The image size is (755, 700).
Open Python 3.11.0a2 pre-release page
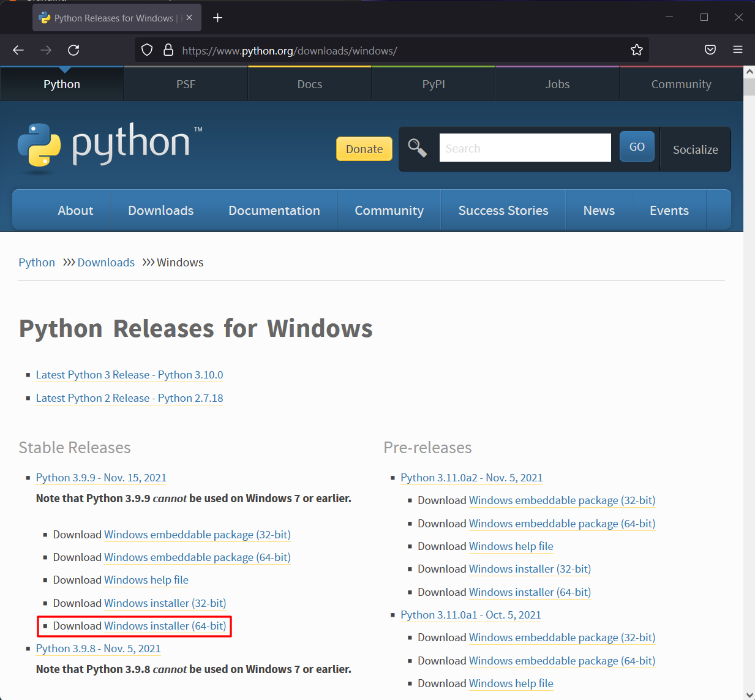pyautogui.click(x=471, y=478)
